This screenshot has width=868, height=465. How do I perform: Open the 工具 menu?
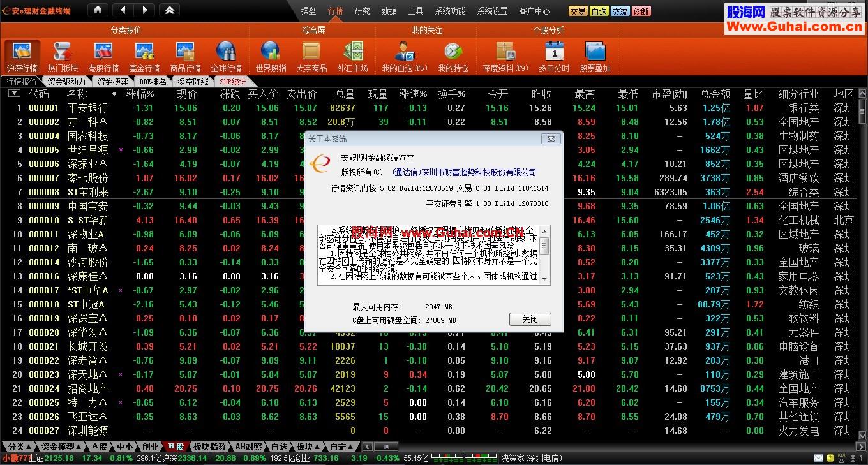(x=415, y=11)
